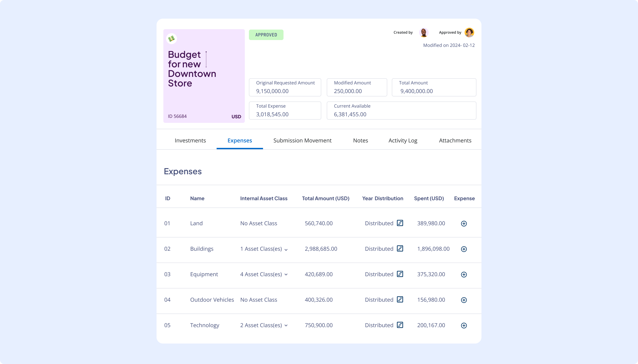Open year distribution icon for Technology
The height and width of the screenshot is (364, 638).
click(x=400, y=325)
